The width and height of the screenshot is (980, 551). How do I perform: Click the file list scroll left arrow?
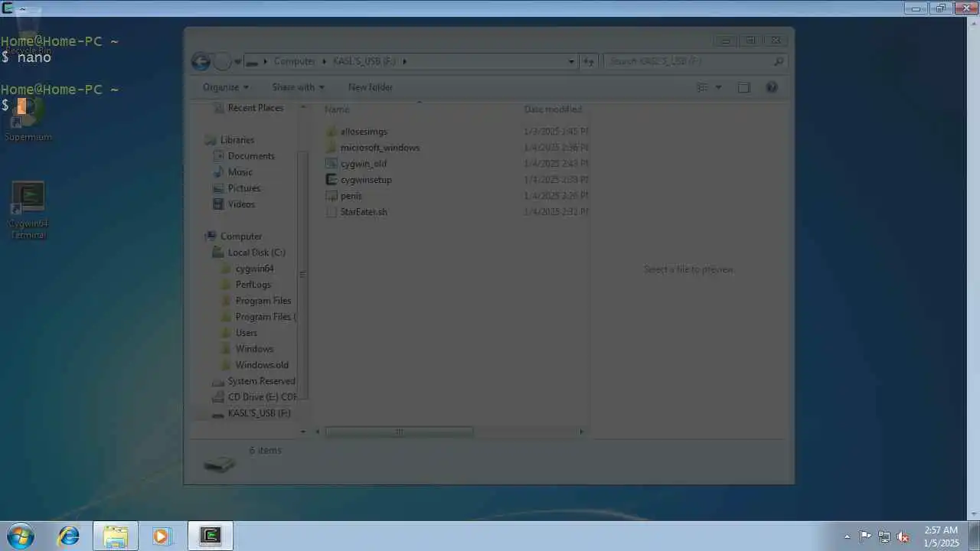click(x=317, y=432)
